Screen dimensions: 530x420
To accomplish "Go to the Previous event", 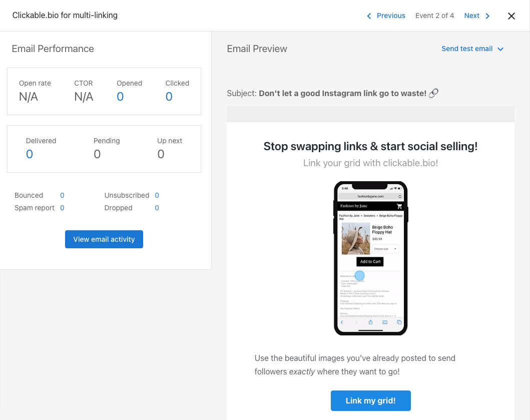I will (x=391, y=16).
